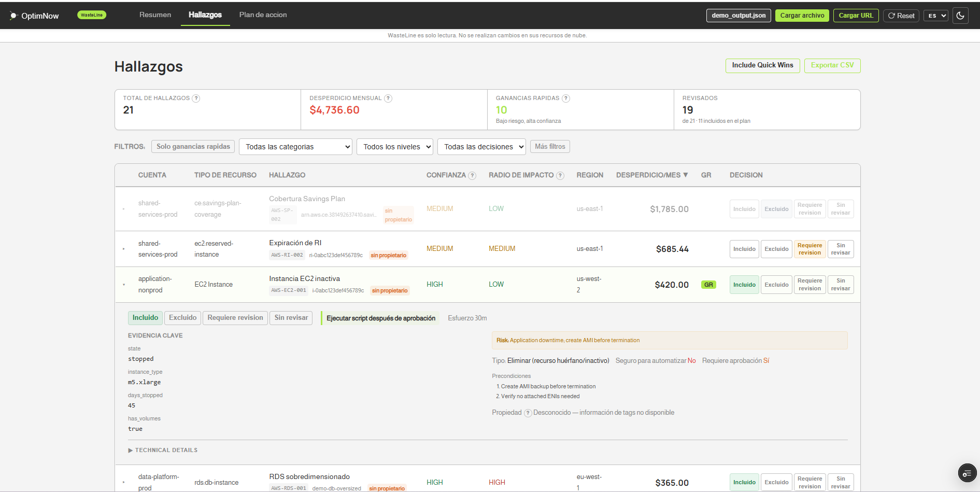Switch to the Resumen tab
The image size is (980, 492).
click(155, 15)
